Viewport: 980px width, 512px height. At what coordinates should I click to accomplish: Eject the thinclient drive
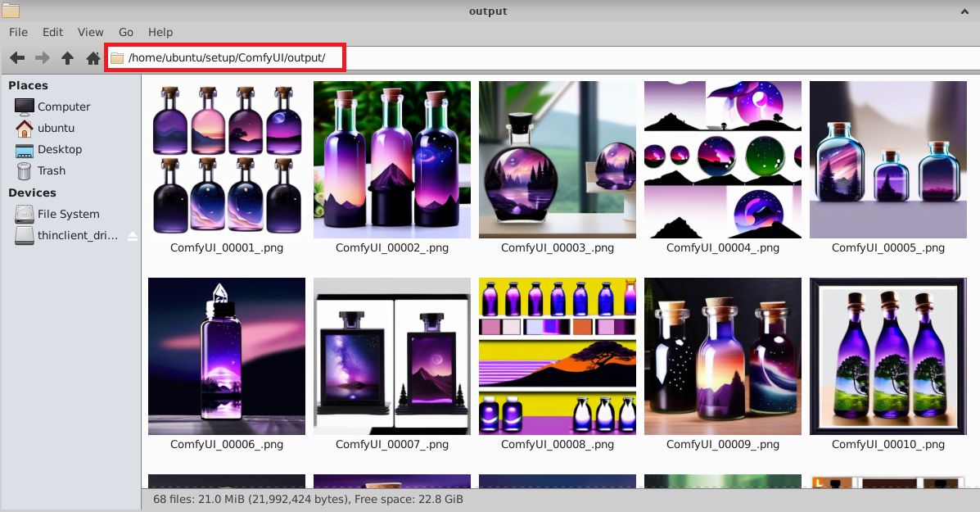click(133, 236)
